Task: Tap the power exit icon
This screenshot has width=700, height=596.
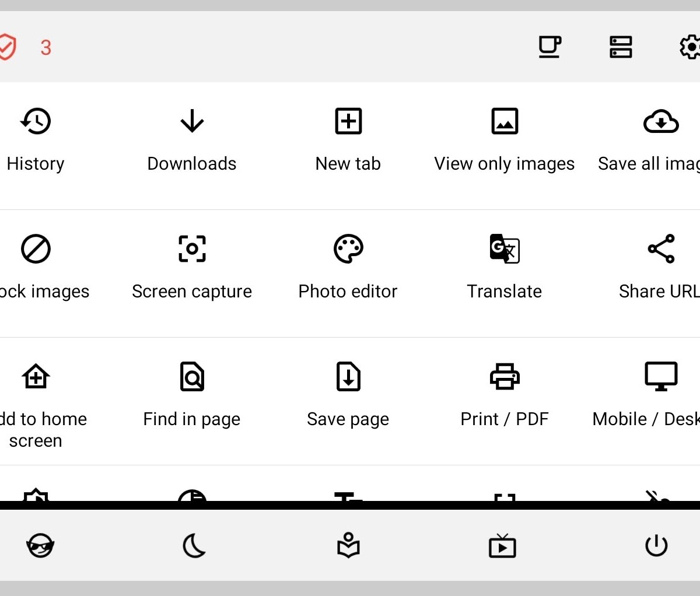Action: 656,546
